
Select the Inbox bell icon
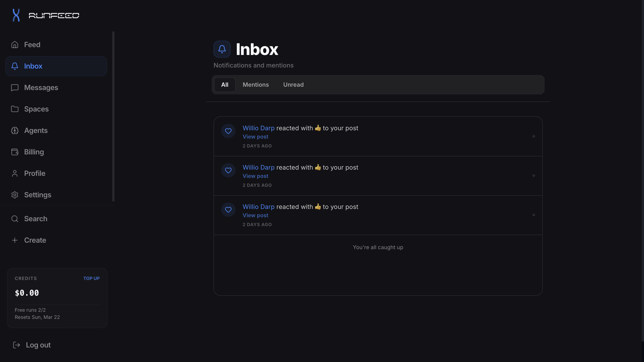[x=15, y=66]
